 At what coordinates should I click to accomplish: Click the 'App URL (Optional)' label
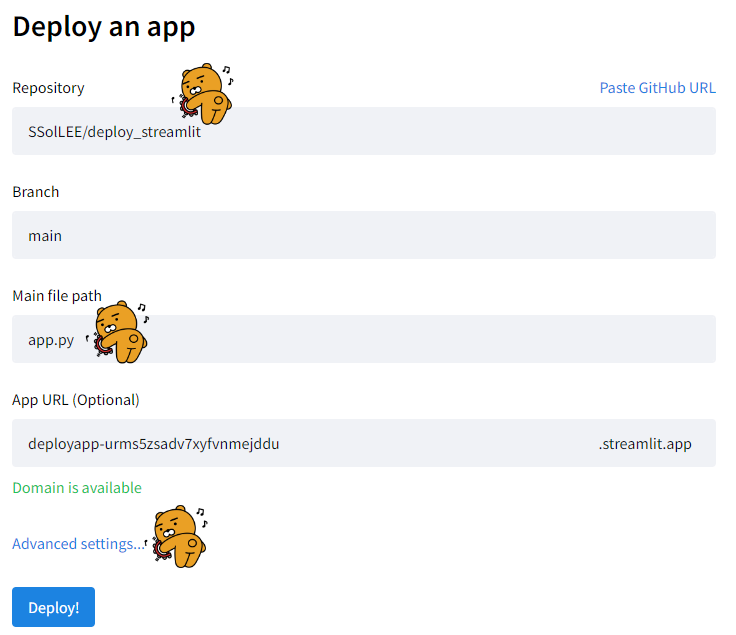pos(76,400)
